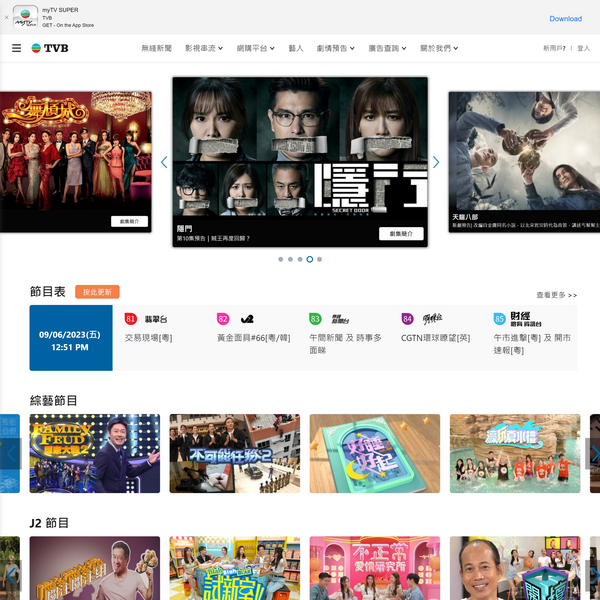Click channel 82 J2 icon
This screenshot has height=600, width=600.
[237, 319]
